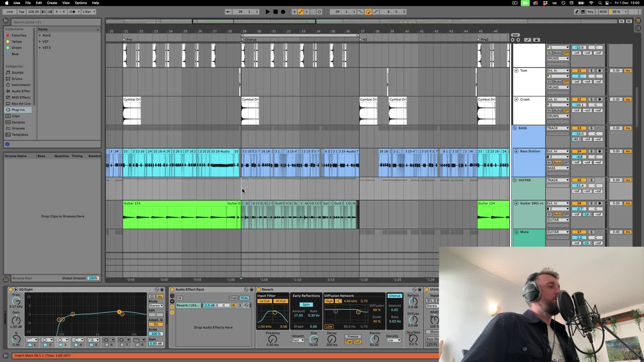644x362 pixels.
Task: Toggle the Reverb Spin switch
Action: click(x=306, y=305)
